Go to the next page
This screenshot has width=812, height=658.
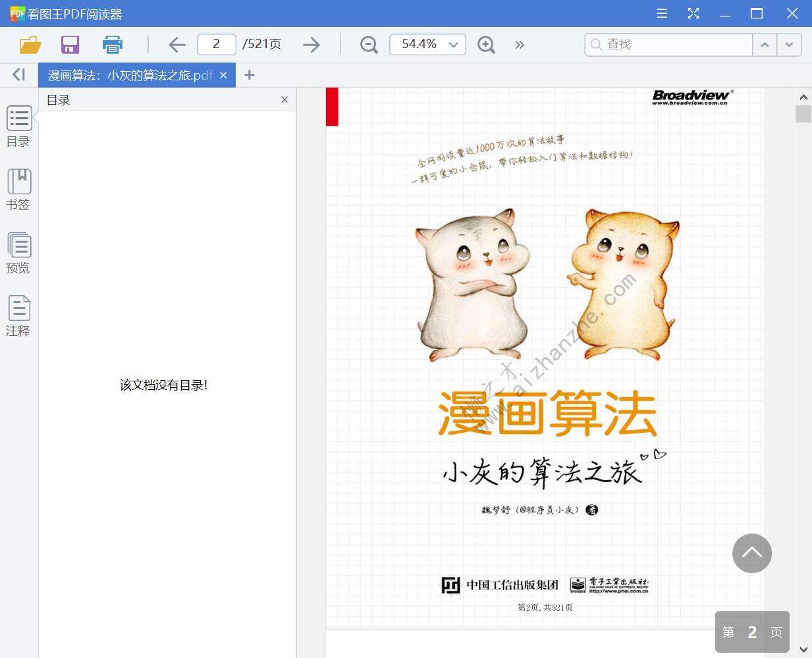[x=310, y=44]
